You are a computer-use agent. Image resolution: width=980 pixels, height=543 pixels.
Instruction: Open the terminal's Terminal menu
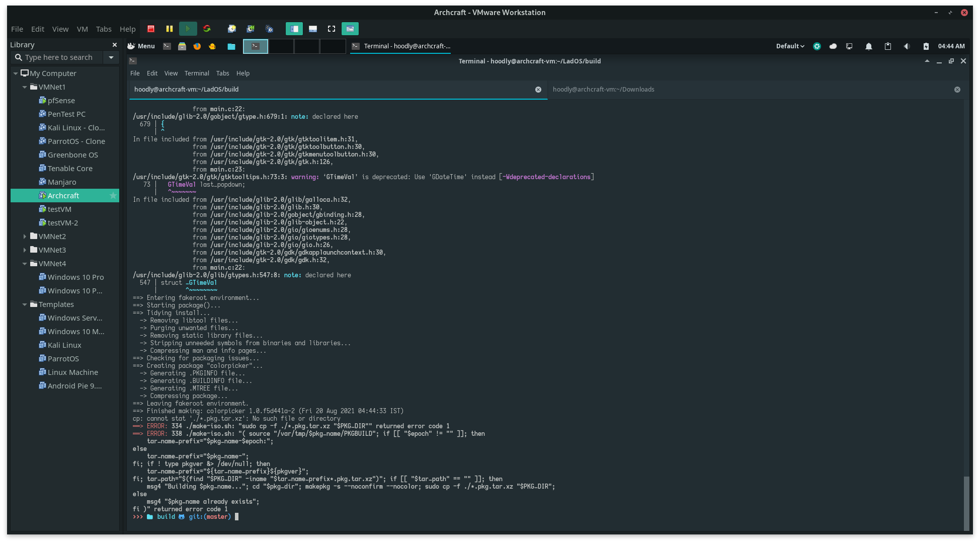(x=197, y=73)
